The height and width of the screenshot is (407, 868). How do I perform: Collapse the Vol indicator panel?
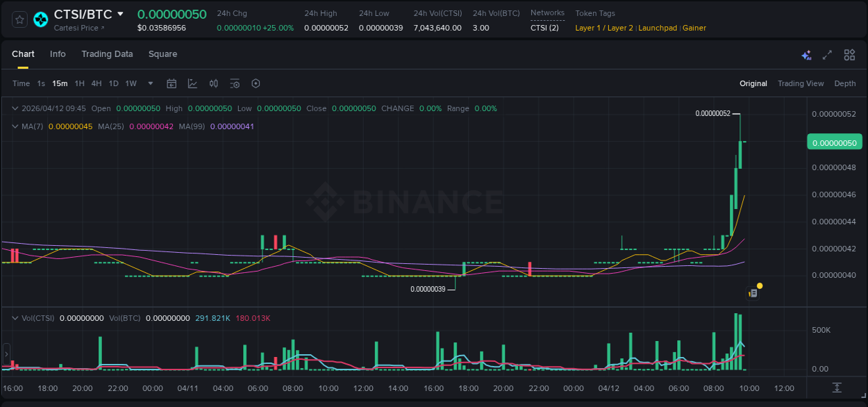click(15, 317)
